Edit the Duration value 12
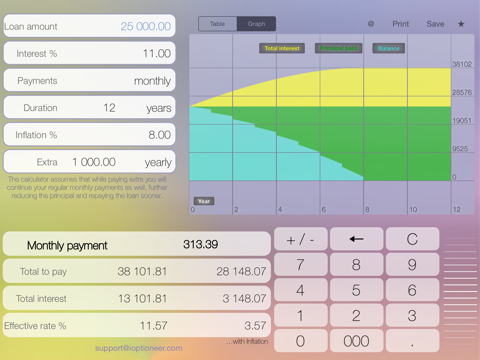 109,108
